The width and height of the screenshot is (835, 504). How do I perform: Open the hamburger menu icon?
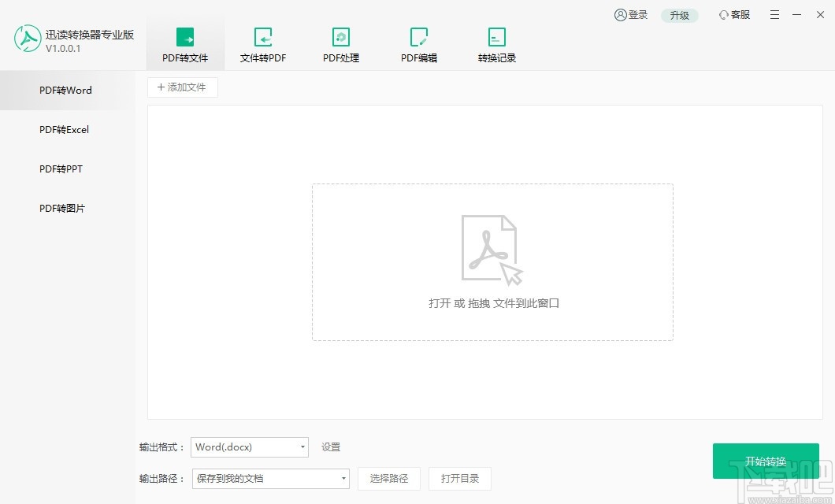[x=774, y=14]
